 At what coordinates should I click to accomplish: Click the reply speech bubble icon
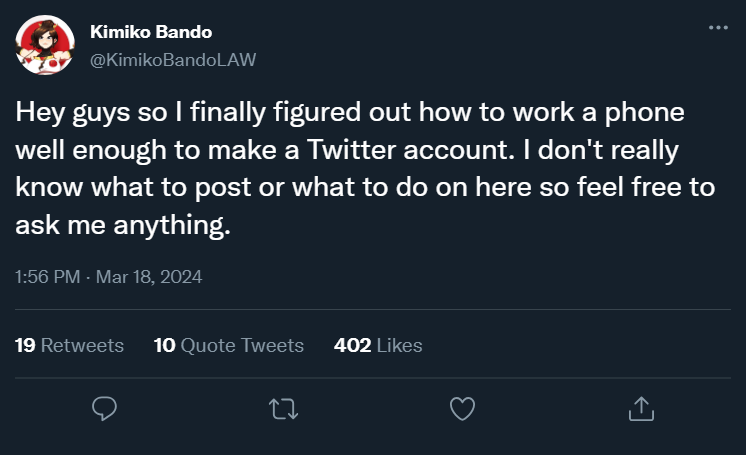[105, 407]
